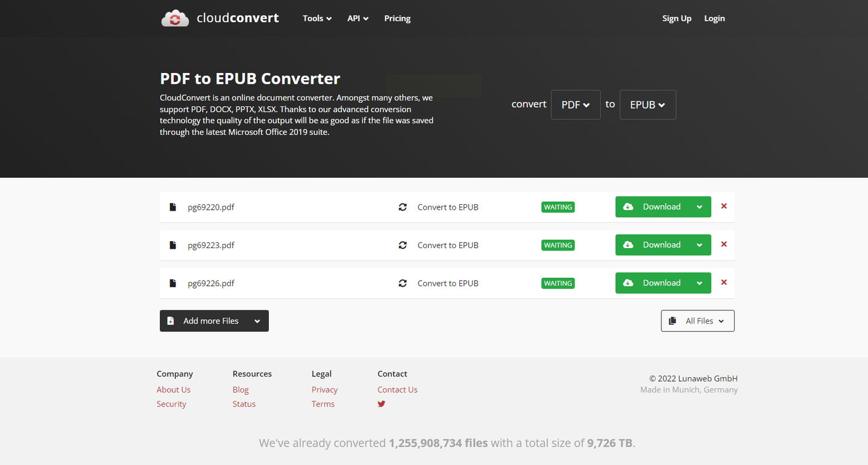
Task: Click the file icon beside pg69226.pdf
Action: point(173,283)
